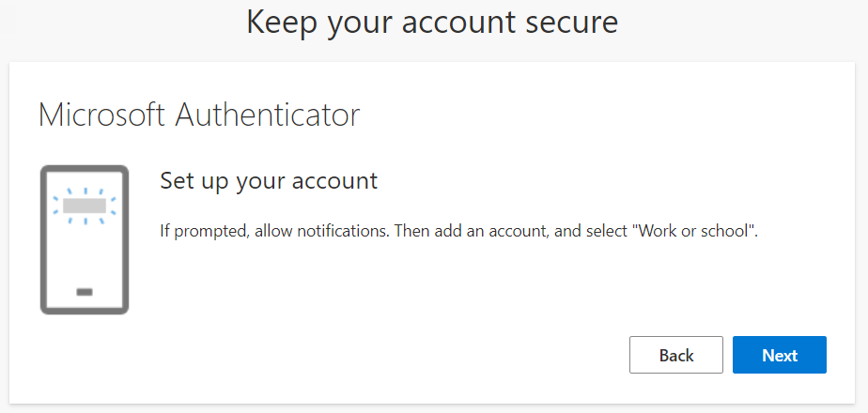Click the empty phone screen area below banner
This screenshot has width=868, height=413.
tap(85, 254)
